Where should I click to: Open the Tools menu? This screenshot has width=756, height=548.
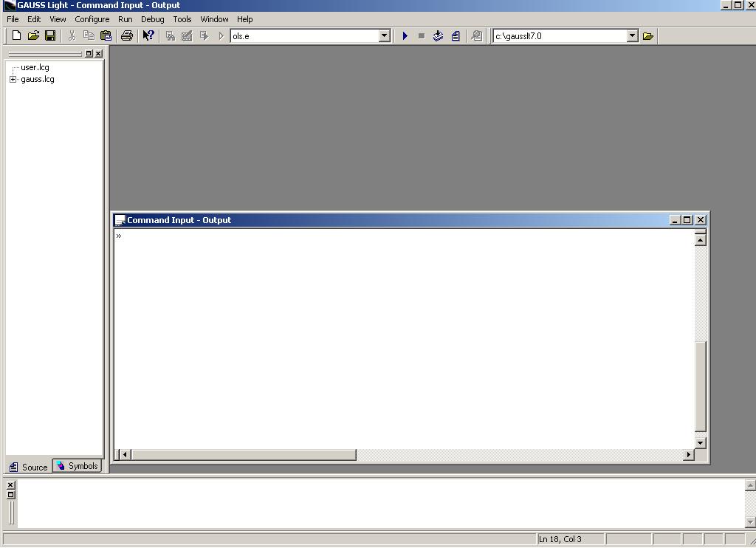[182, 19]
